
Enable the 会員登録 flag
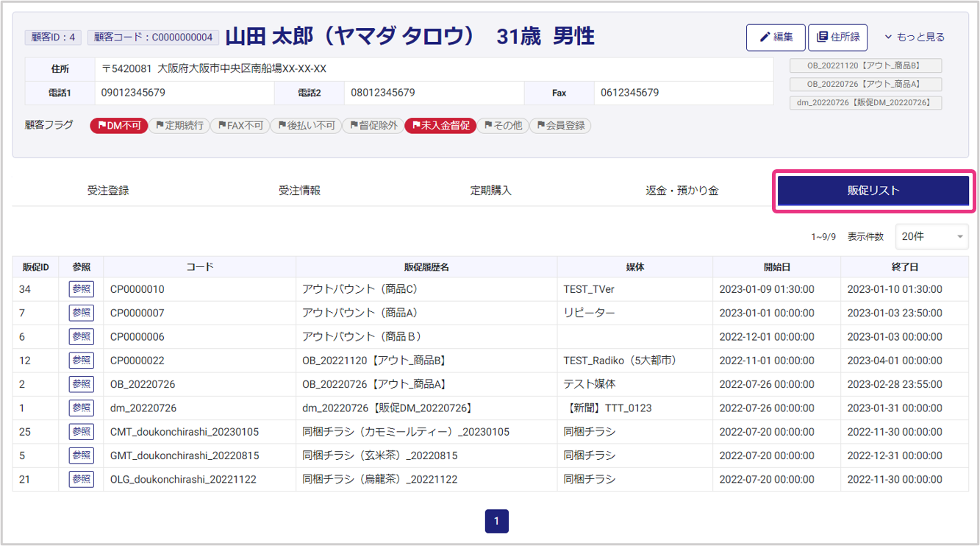(x=560, y=126)
